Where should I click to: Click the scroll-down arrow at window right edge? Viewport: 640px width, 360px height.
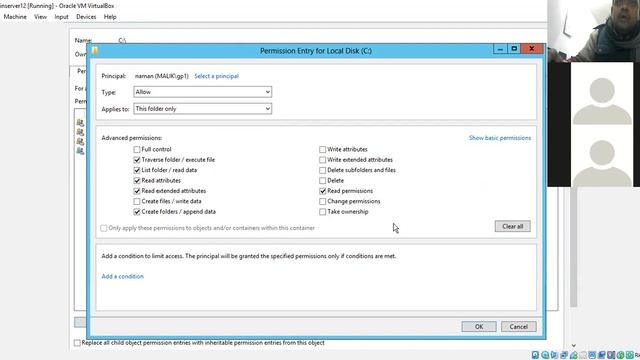[573, 345]
